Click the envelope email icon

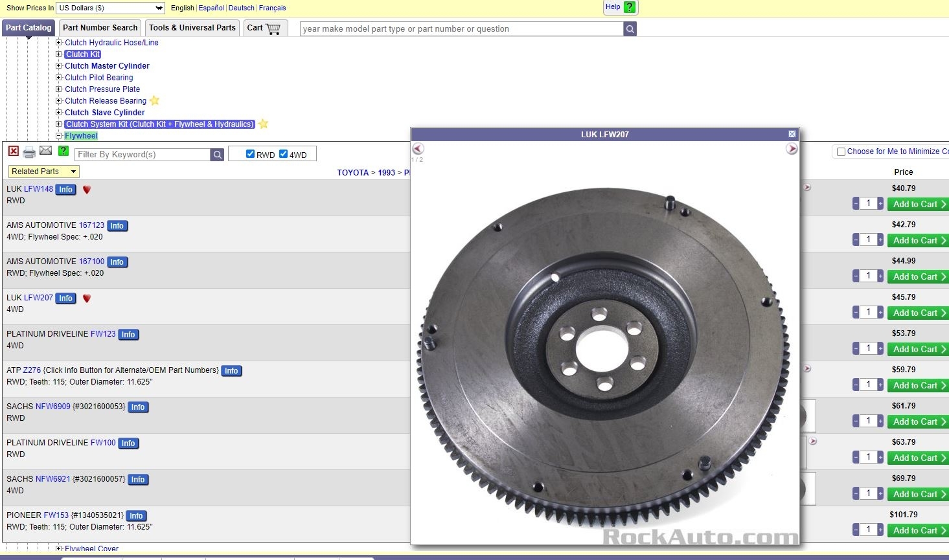(45, 151)
